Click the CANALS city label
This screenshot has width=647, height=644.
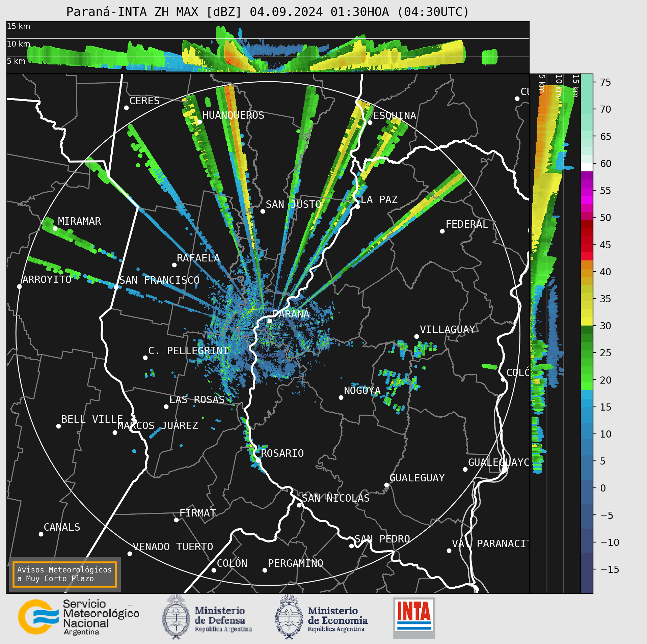(62, 527)
